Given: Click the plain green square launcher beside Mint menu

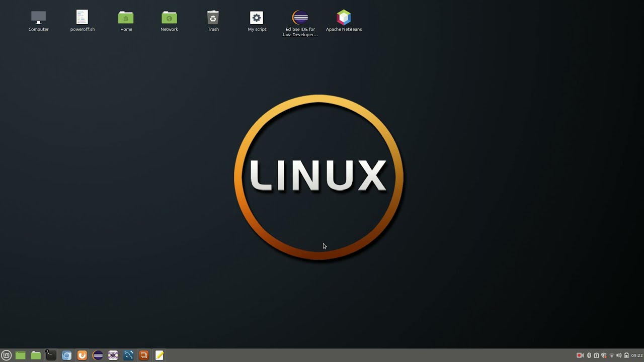Looking at the screenshot, I should click(x=20, y=355).
